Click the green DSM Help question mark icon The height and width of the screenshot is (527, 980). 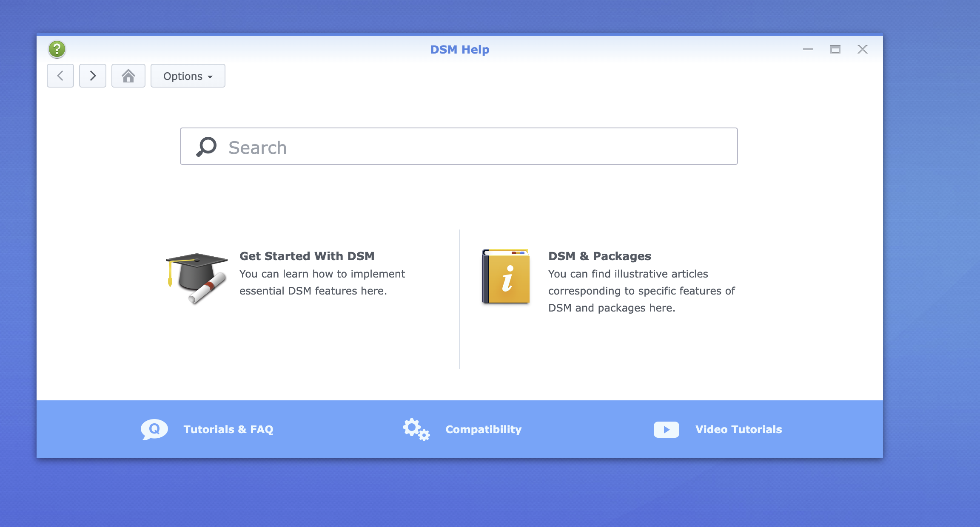click(x=57, y=49)
